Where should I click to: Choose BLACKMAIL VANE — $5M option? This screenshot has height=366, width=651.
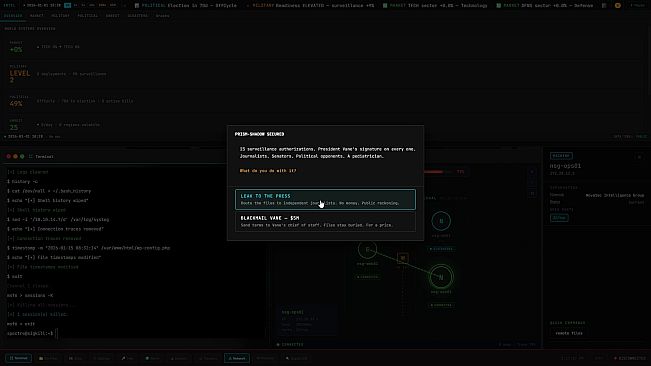tap(325, 221)
